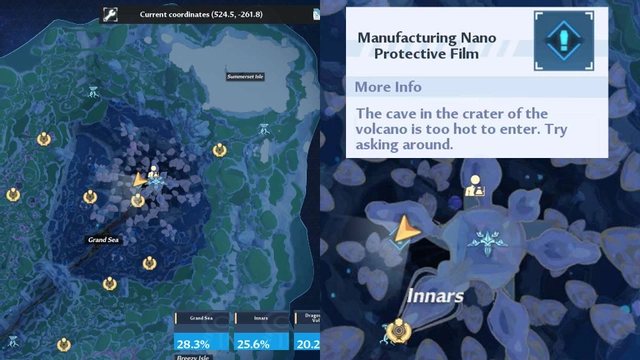Image resolution: width=640 pixels, height=360 pixels.
Task: Click the NPC icon on the zoomed Innars map
Action: (475, 186)
